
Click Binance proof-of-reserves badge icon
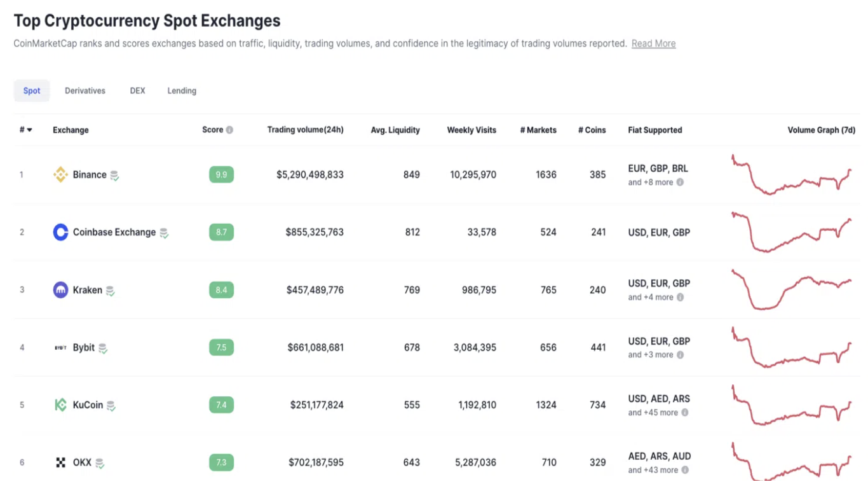pos(114,176)
